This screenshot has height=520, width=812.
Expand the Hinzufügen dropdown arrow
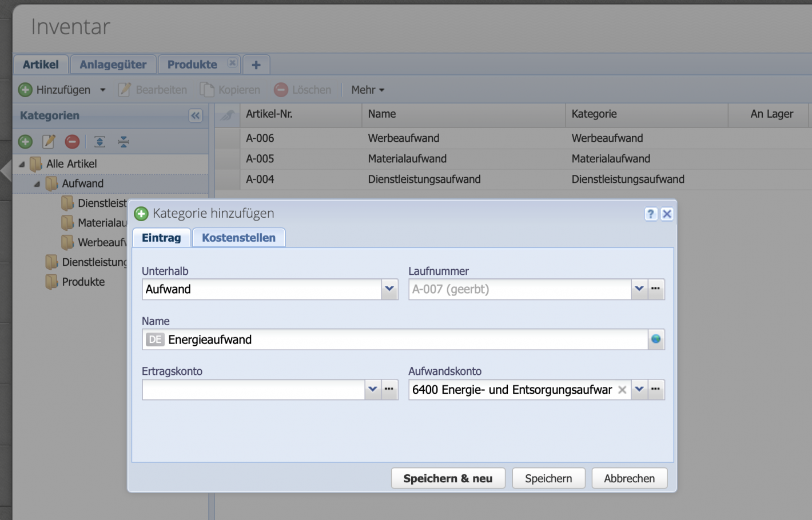pos(103,90)
